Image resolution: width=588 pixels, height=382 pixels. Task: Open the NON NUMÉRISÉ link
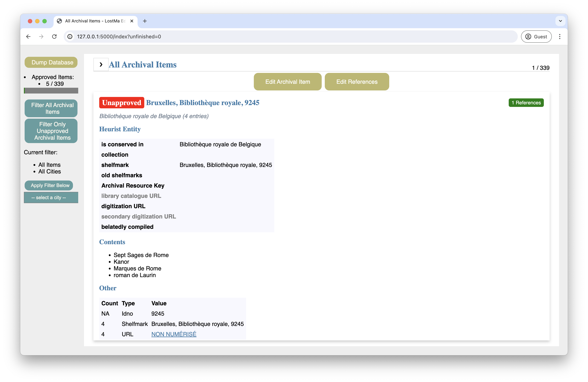[174, 334]
